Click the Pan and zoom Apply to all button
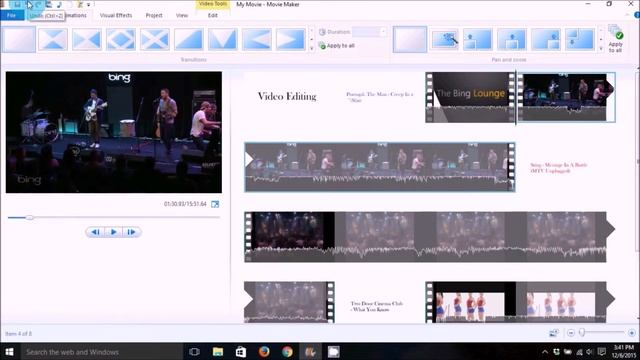The width and height of the screenshot is (640, 360). (x=615, y=39)
